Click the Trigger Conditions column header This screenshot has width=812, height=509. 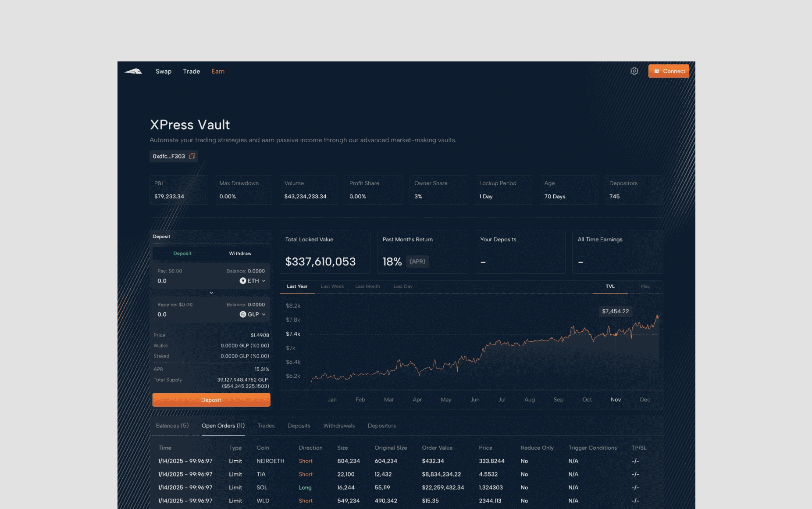[x=592, y=448]
